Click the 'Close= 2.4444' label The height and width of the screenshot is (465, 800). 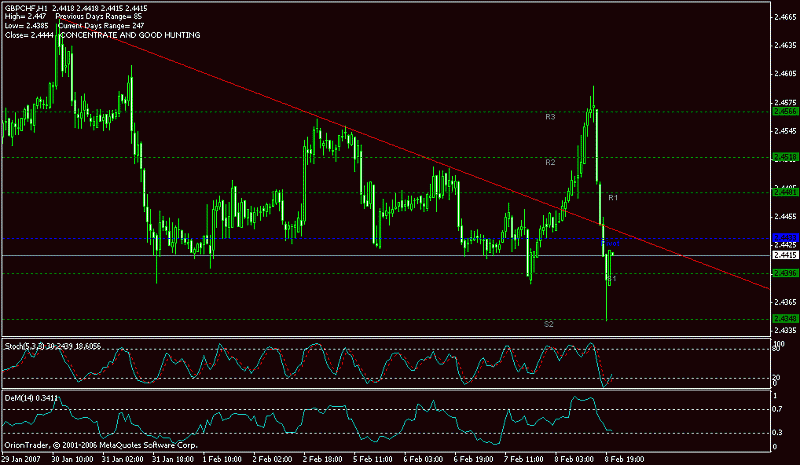pyautogui.click(x=29, y=35)
